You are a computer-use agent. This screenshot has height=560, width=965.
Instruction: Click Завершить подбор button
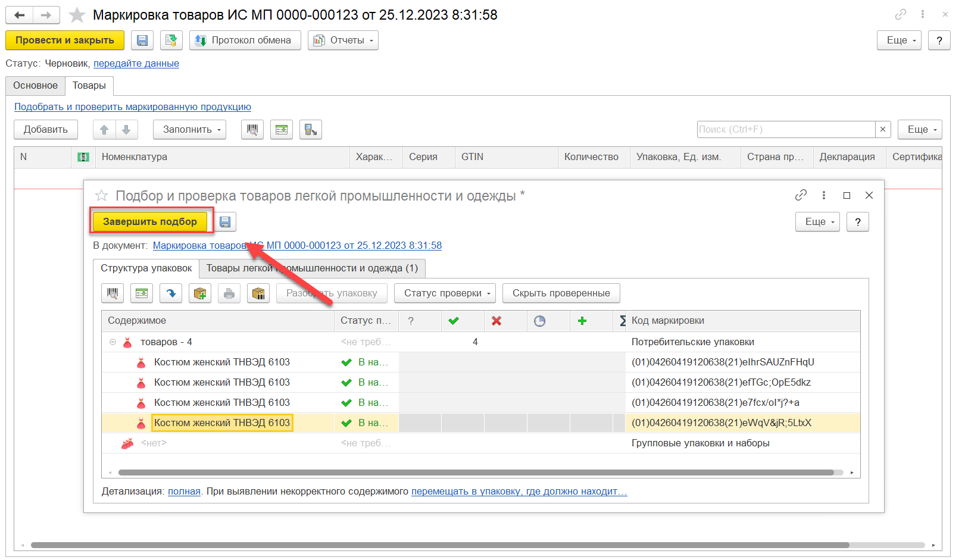150,222
